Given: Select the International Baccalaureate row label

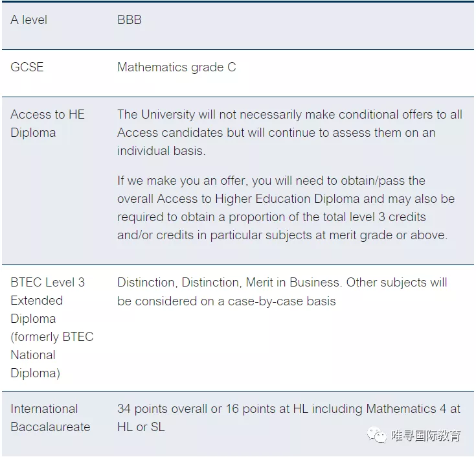Looking at the screenshot, I should (51, 418).
